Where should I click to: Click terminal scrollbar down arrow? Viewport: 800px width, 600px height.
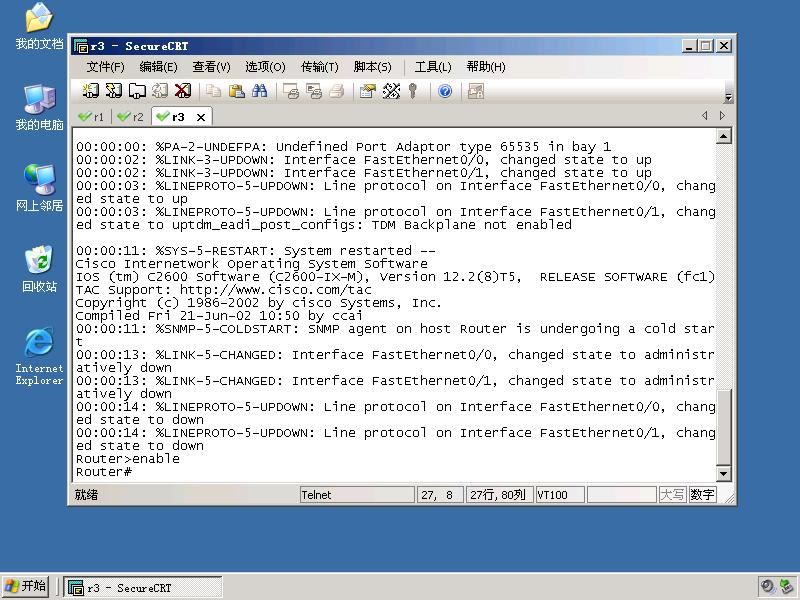[x=723, y=473]
